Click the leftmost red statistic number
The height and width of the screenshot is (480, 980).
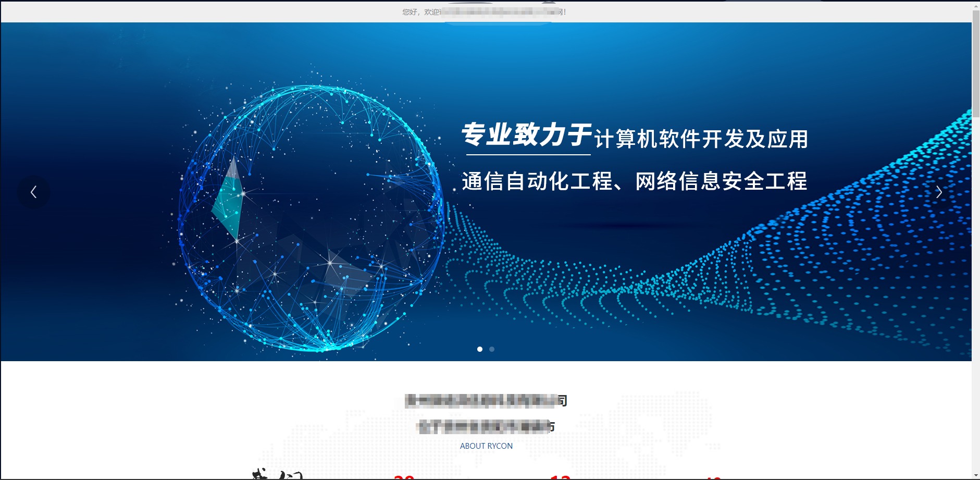click(x=404, y=476)
